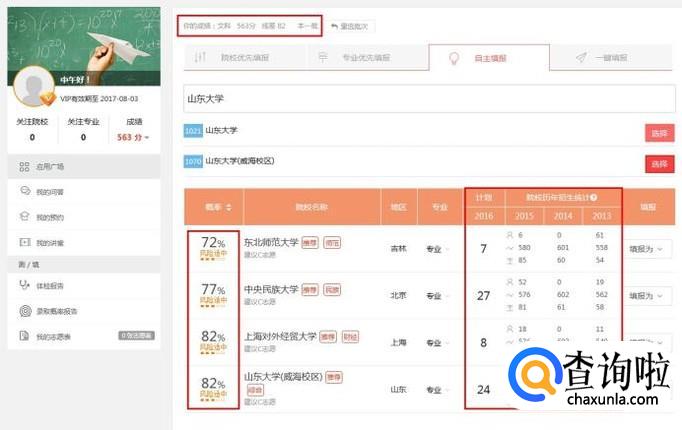Viewport: 682px width, 430px height.
Task: Click the 2013 column header
Action: pyautogui.click(x=602, y=216)
